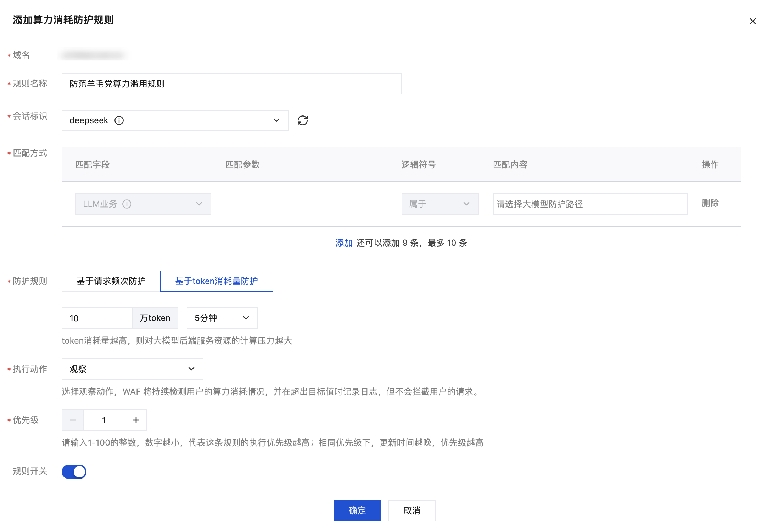Open the LLM业务 match field dropdown
Screen dimensions: 767x532
143,204
